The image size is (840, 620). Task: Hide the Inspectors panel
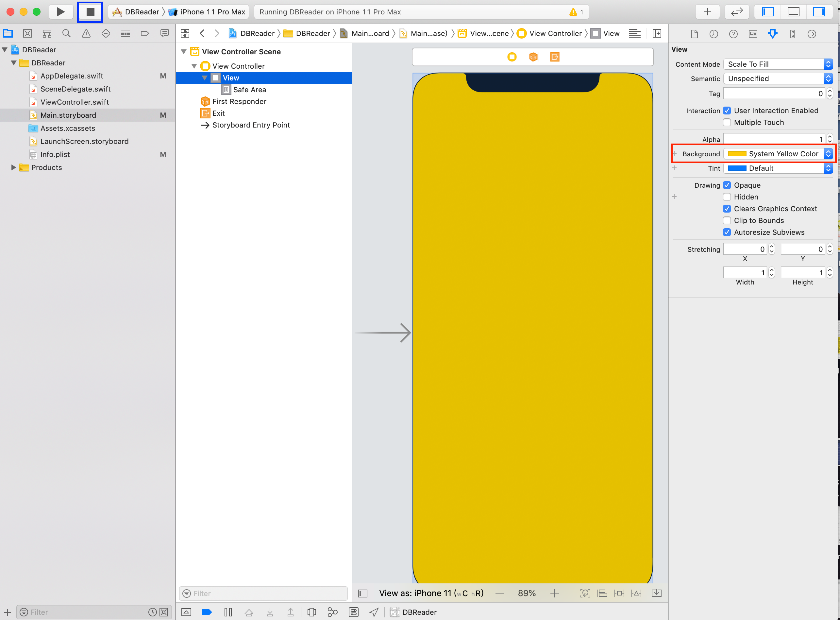(819, 12)
